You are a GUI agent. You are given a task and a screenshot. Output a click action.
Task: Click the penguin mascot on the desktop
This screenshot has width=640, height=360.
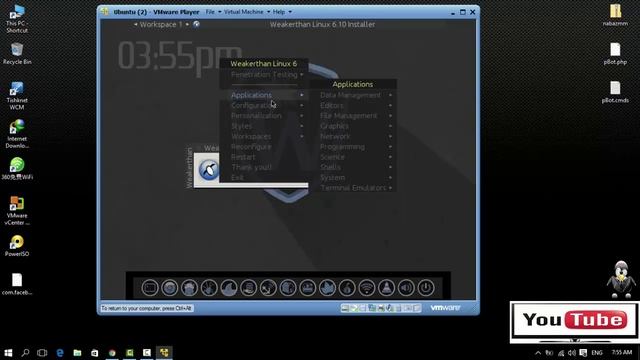[621, 280]
